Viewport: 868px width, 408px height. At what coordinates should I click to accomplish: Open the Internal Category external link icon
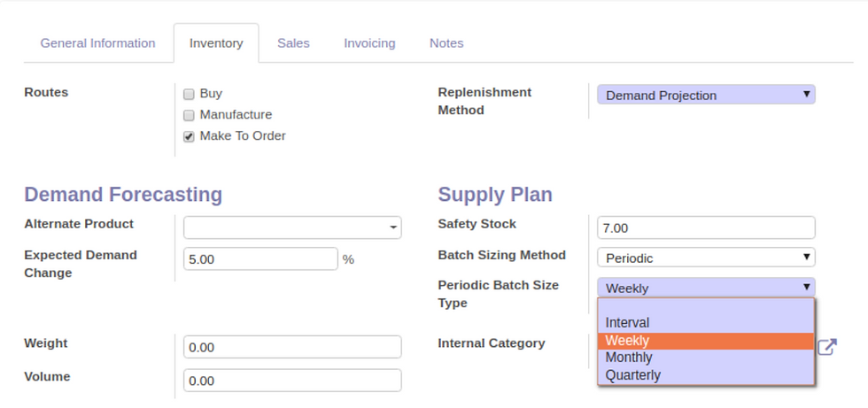tap(827, 347)
